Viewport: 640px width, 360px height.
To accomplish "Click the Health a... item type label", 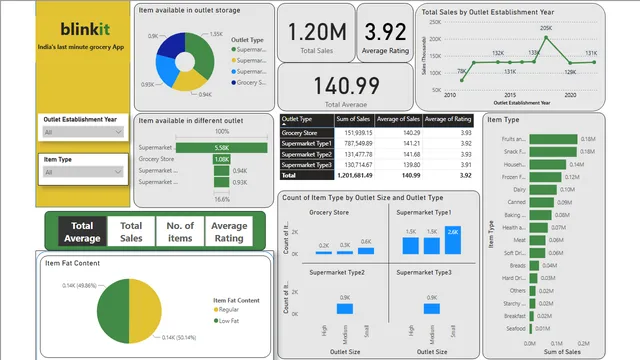I will 514,228.
